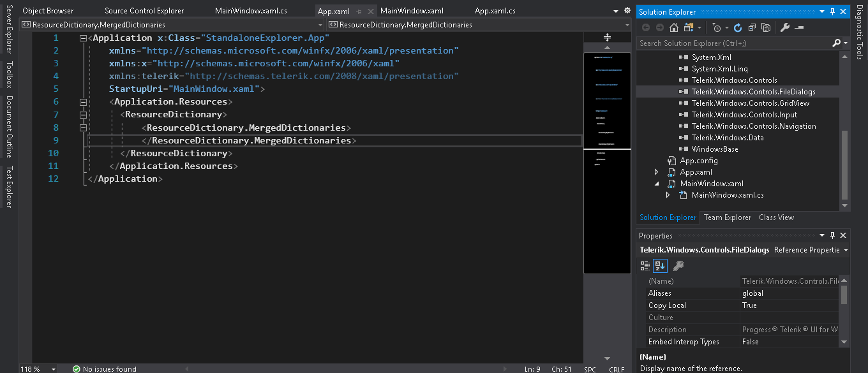Viewport: 868px width, 373px height.
Task: Click the Property Pages key icon
Action: (678, 265)
